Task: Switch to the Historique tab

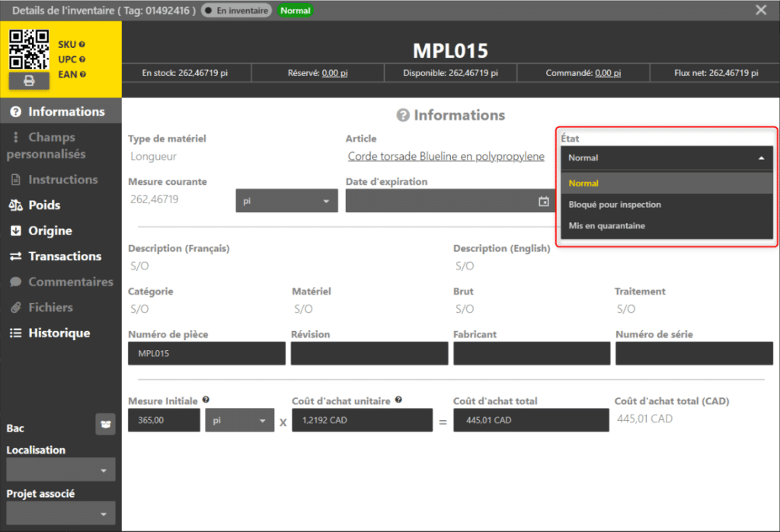Action: coord(59,333)
